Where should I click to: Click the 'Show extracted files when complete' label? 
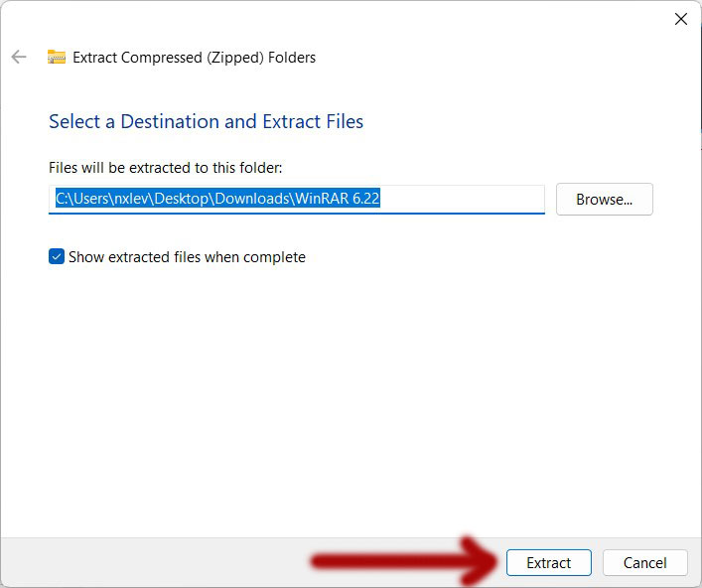click(x=187, y=257)
